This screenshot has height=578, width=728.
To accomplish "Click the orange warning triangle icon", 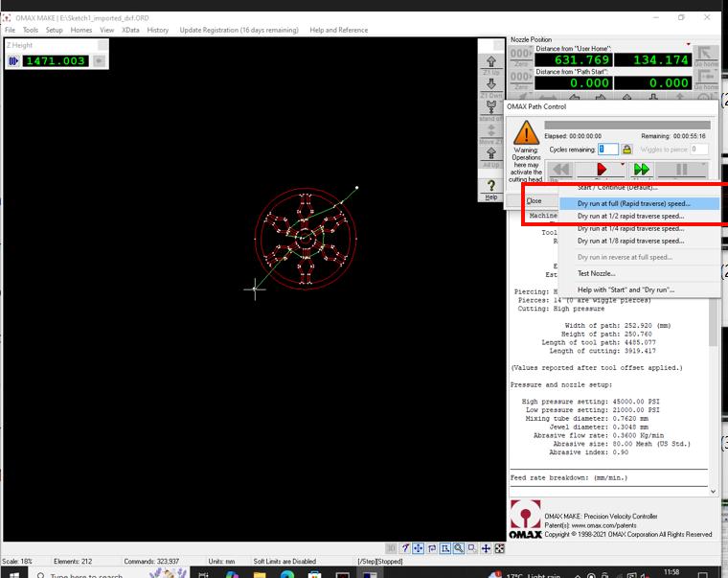I will coord(526,133).
